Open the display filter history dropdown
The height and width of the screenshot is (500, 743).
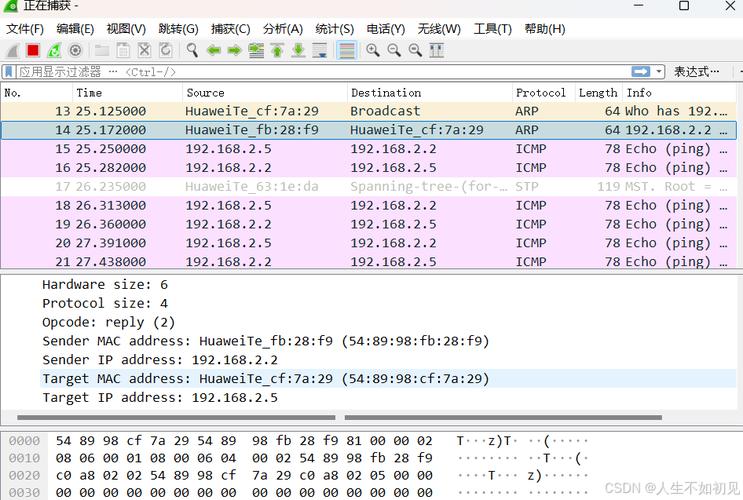click(659, 72)
